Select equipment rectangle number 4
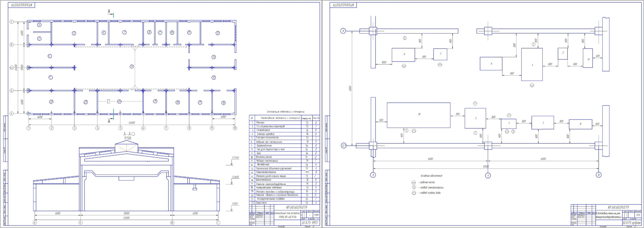 532,65
